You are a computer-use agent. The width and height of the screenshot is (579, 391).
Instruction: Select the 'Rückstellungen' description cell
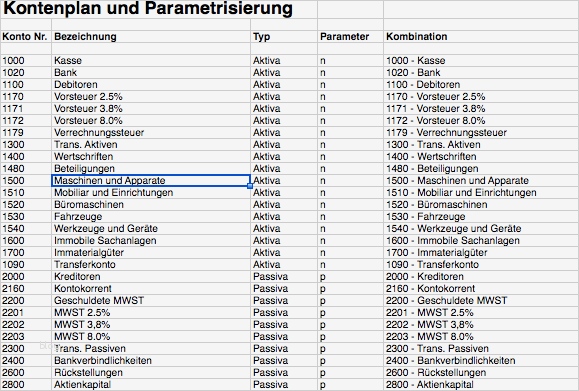point(151,373)
